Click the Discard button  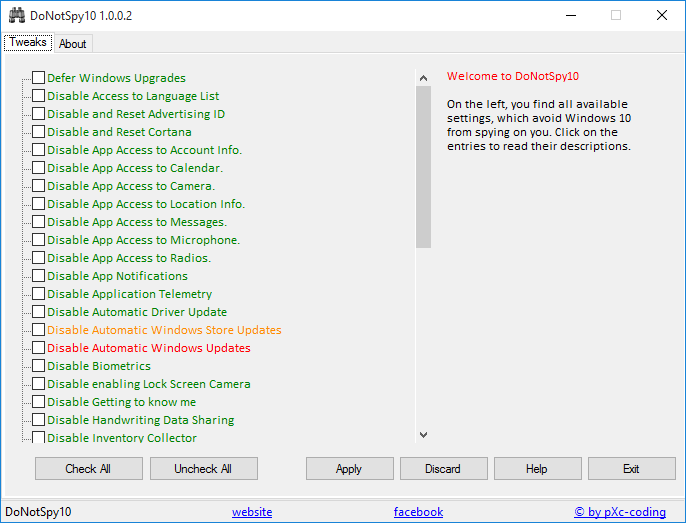(443, 469)
